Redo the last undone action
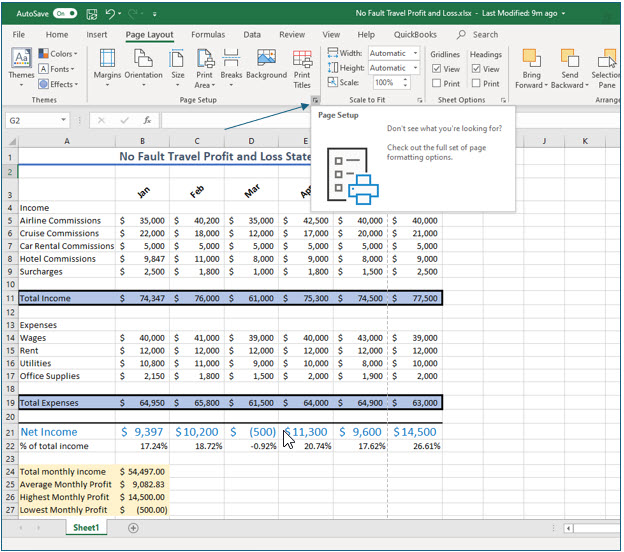624x552 pixels. click(x=133, y=14)
